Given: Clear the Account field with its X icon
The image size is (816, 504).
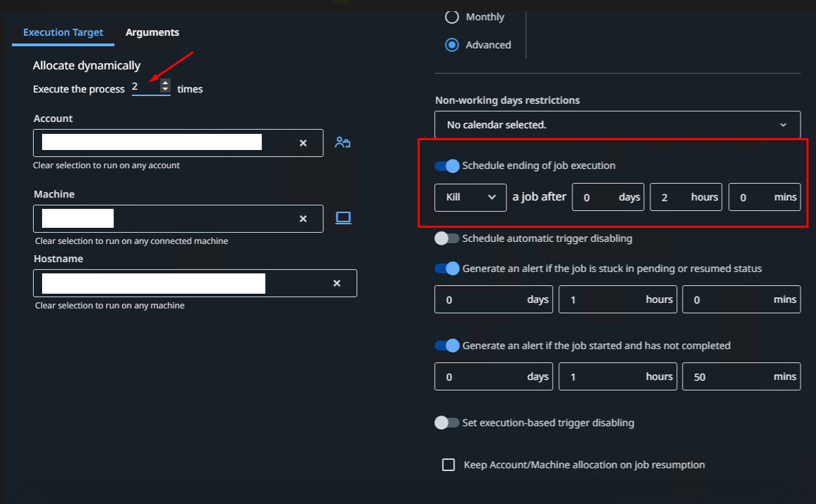Looking at the screenshot, I should [x=303, y=143].
